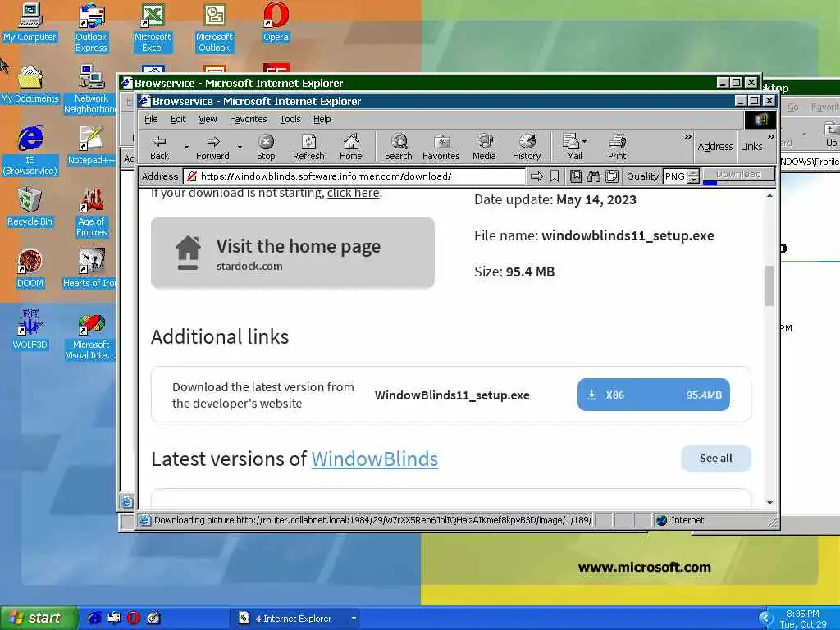Click into the address URL field

[354, 176]
